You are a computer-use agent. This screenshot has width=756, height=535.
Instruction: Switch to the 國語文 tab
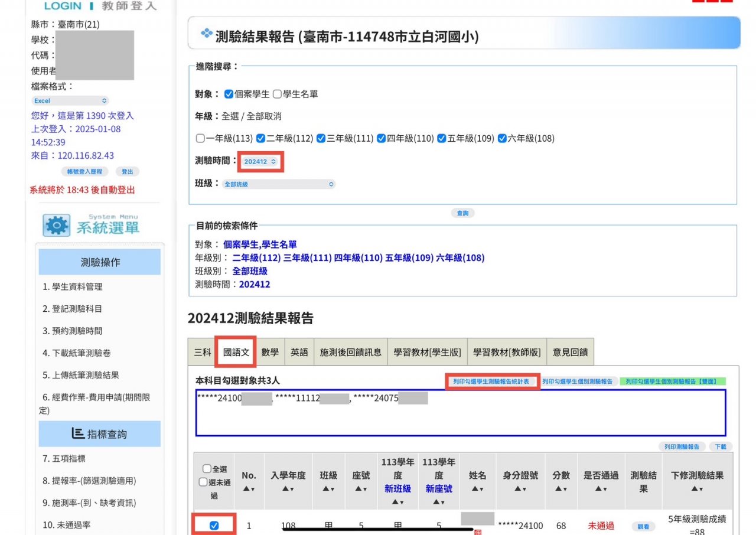(x=236, y=352)
